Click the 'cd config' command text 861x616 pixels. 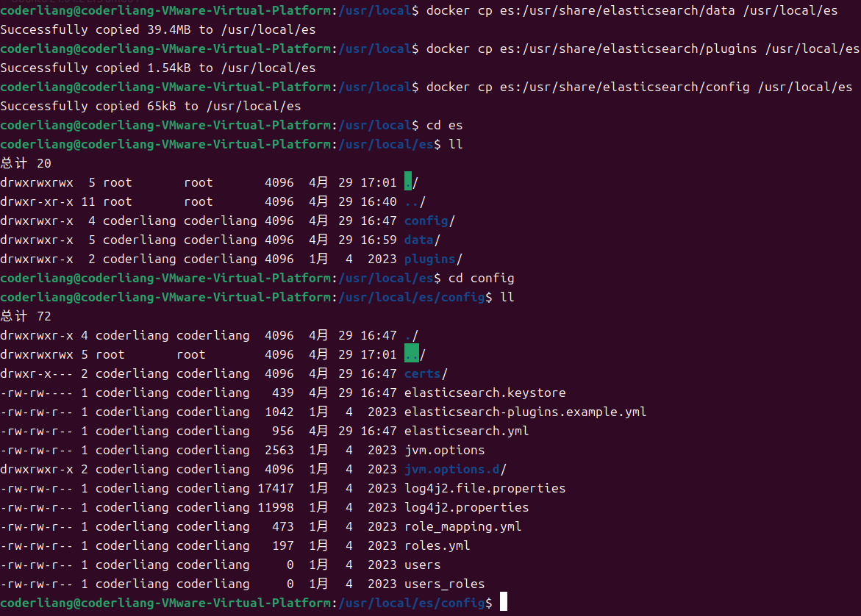pyautogui.click(x=482, y=279)
